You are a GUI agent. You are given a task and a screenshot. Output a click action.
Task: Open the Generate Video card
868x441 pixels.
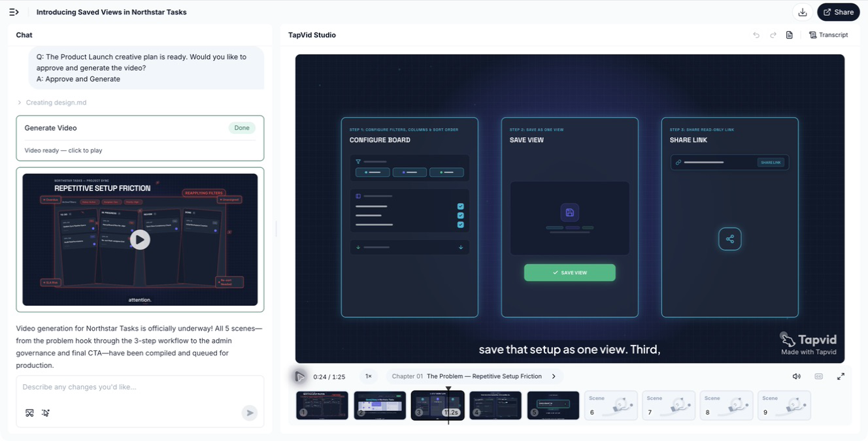point(140,138)
